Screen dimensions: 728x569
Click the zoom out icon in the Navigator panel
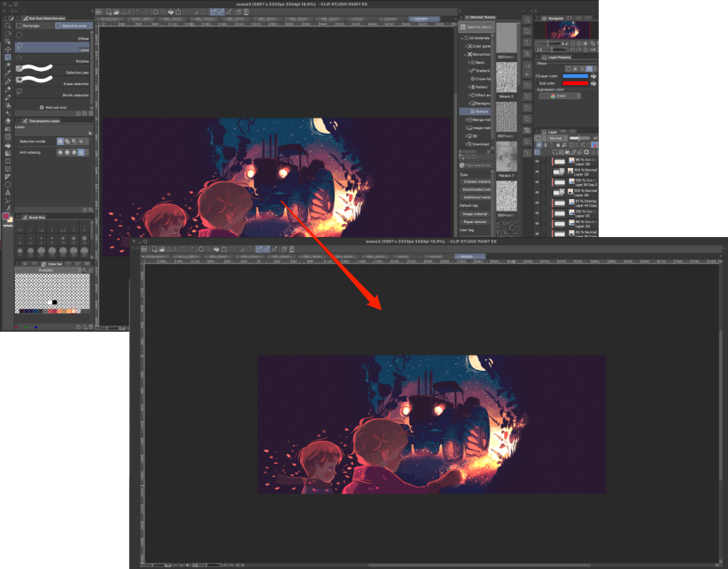click(x=572, y=43)
